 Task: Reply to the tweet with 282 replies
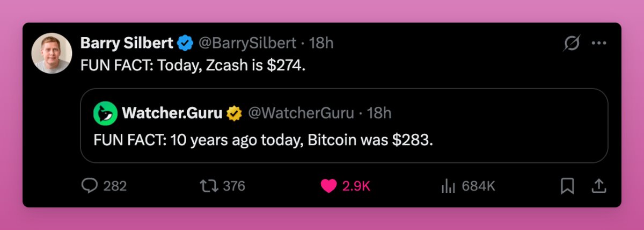89,186
